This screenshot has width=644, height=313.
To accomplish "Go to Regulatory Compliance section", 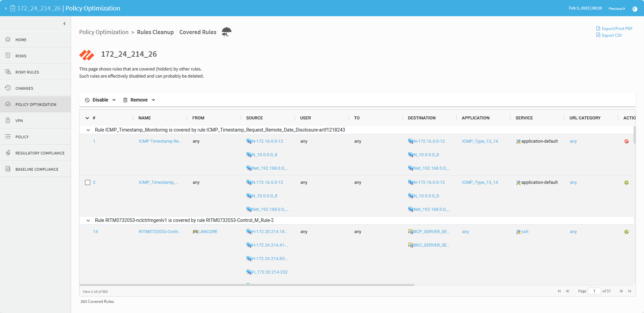I will click(x=40, y=153).
